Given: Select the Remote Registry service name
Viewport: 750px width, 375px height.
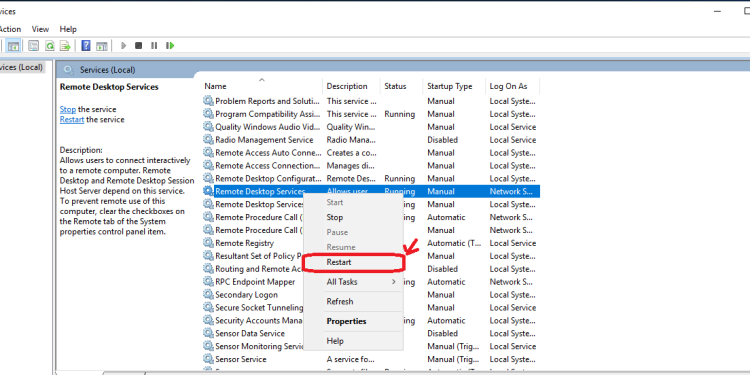Looking at the screenshot, I should tap(244, 243).
